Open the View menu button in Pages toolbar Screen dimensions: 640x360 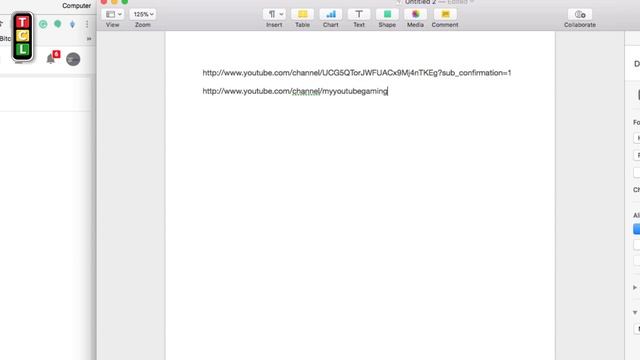113,14
